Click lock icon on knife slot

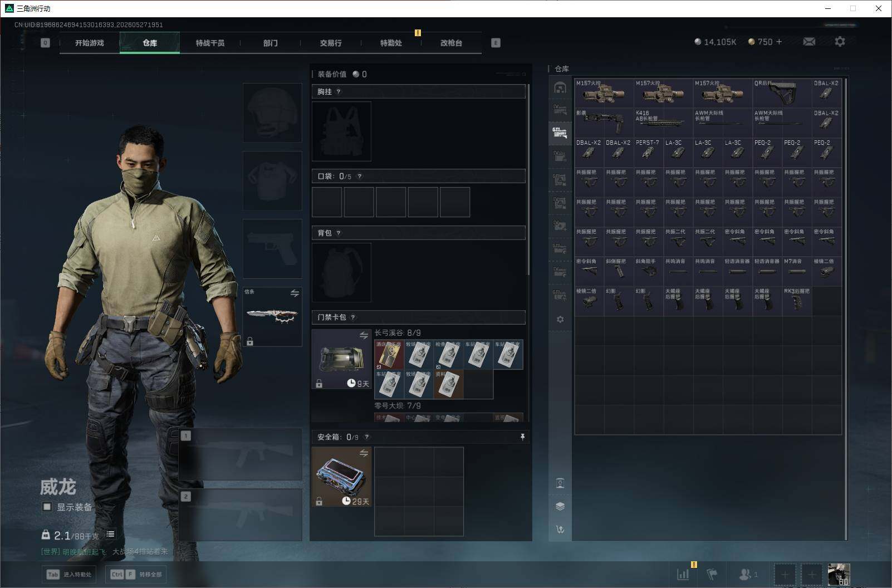[x=250, y=341]
